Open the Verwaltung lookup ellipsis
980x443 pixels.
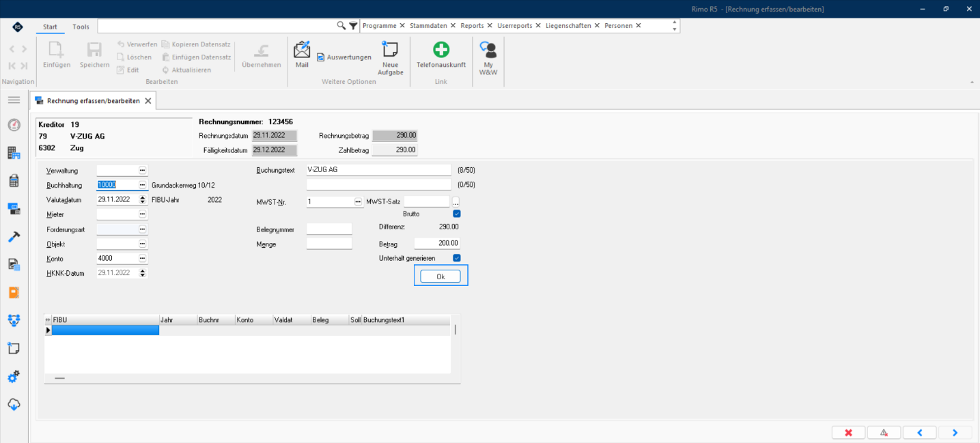142,170
